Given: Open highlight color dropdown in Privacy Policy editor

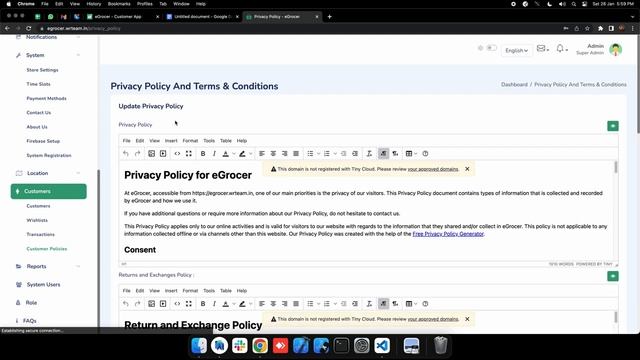Looking at the screenshot, I should (251, 154).
